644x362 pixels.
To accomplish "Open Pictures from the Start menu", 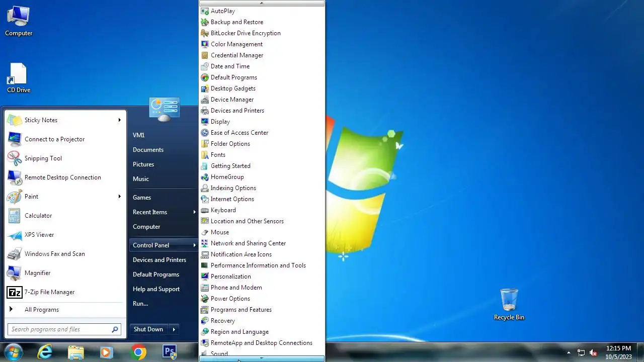I will tap(143, 164).
